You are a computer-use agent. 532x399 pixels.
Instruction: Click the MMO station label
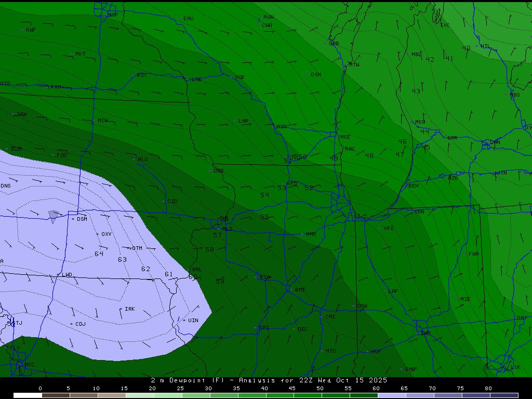pyautogui.click(x=311, y=234)
